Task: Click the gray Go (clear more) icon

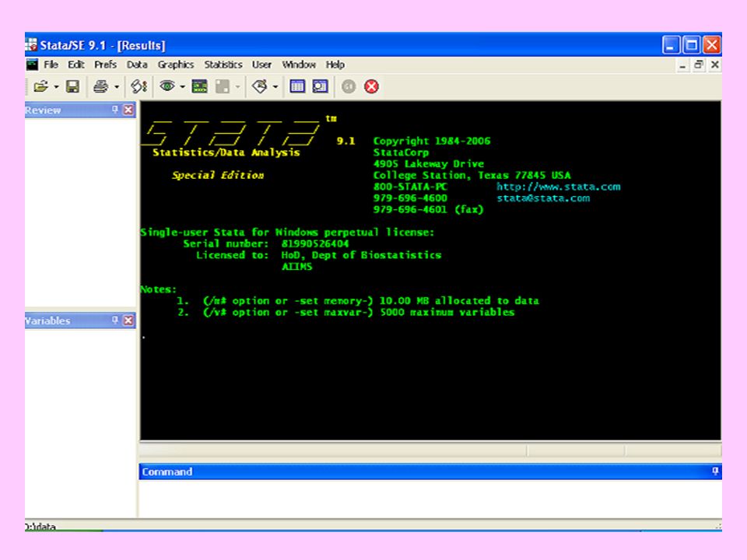Action: 349,86
